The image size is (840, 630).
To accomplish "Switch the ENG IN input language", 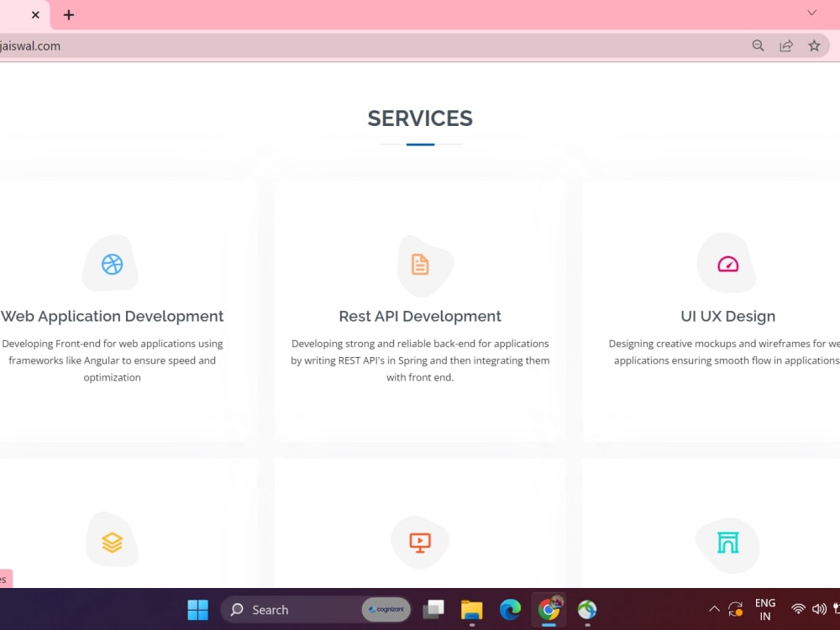I will pyautogui.click(x=765, y=610).
